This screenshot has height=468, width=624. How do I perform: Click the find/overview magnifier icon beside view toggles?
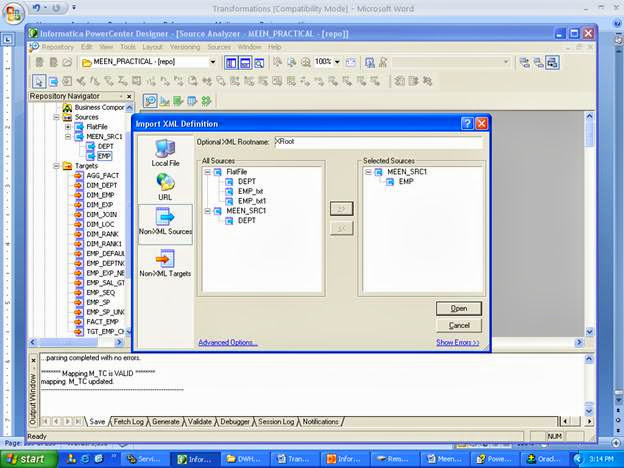click(x=259, y=63)
